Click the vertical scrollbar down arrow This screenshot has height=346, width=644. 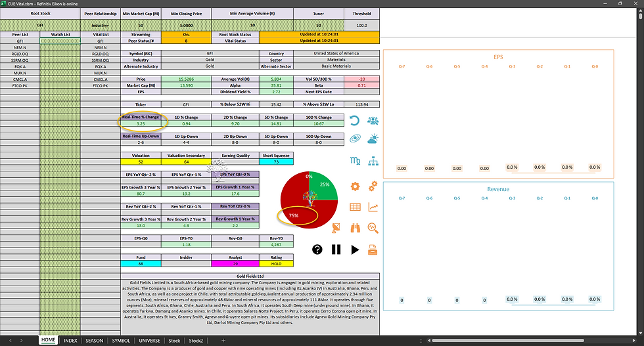(x=640, y=333)
